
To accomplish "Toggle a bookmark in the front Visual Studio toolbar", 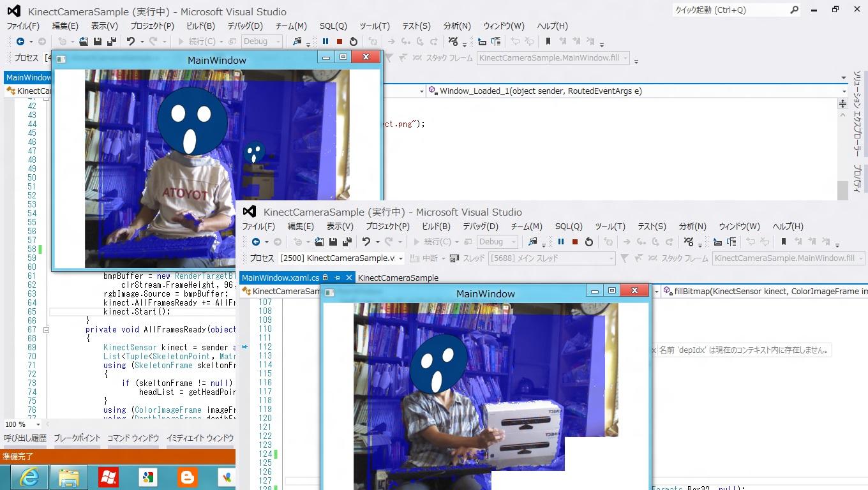I will [x=783, y=242].
